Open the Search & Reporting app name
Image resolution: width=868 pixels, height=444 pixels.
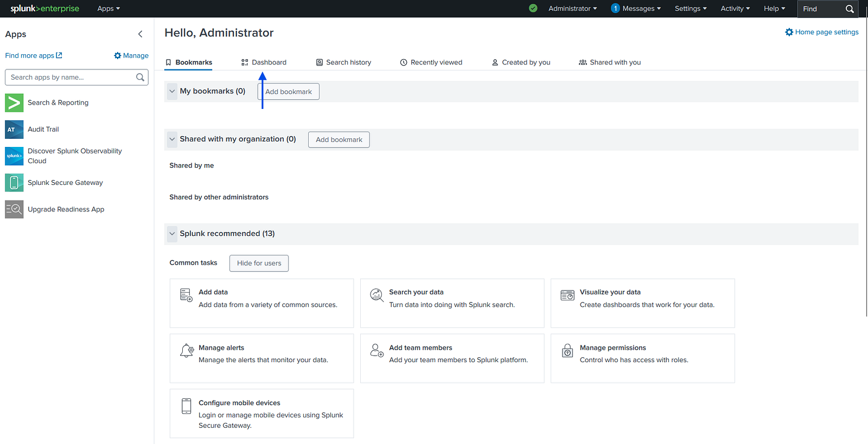(x=58, y=102)
